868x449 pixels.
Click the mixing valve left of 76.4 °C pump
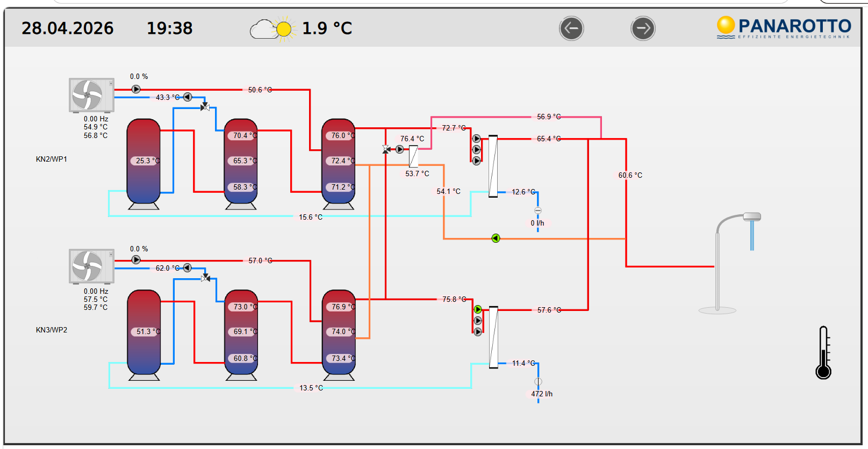point(386,149)
